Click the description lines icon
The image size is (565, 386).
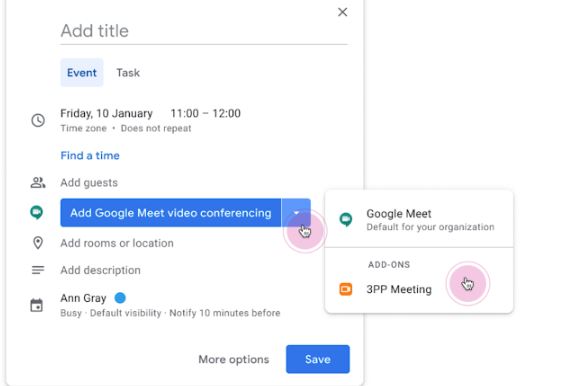(38, 270)
